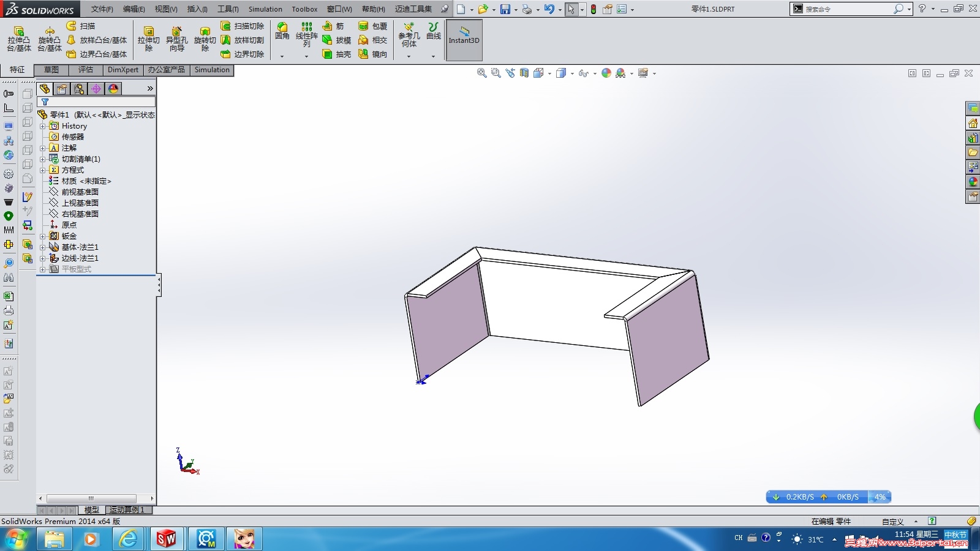
Task: Select the 线性阵列 linear pattern tool
Action: point(306,35)
